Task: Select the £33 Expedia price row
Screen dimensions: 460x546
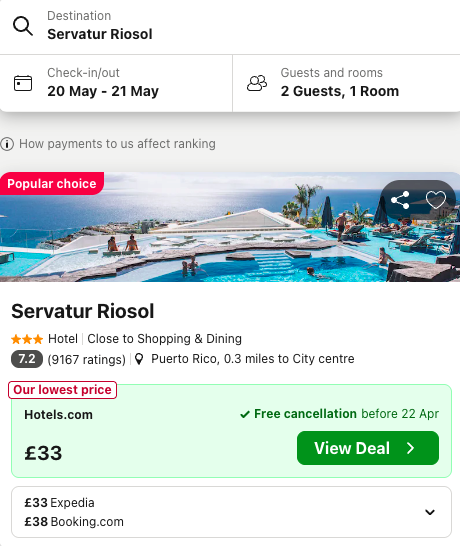Action: coord(60,503)
